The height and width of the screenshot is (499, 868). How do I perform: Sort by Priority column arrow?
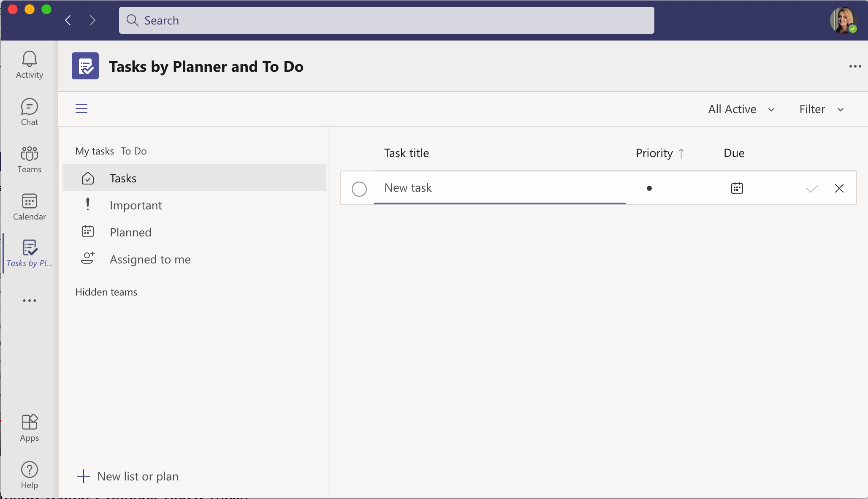(681, 153)
